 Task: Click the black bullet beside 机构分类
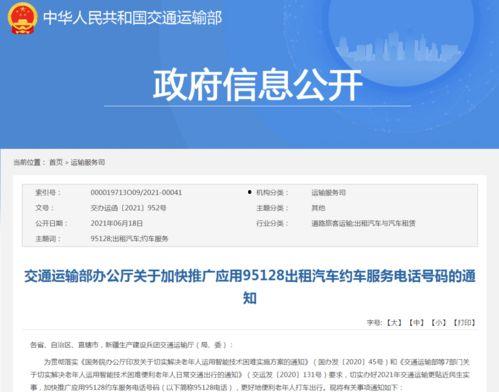(249, 192)
